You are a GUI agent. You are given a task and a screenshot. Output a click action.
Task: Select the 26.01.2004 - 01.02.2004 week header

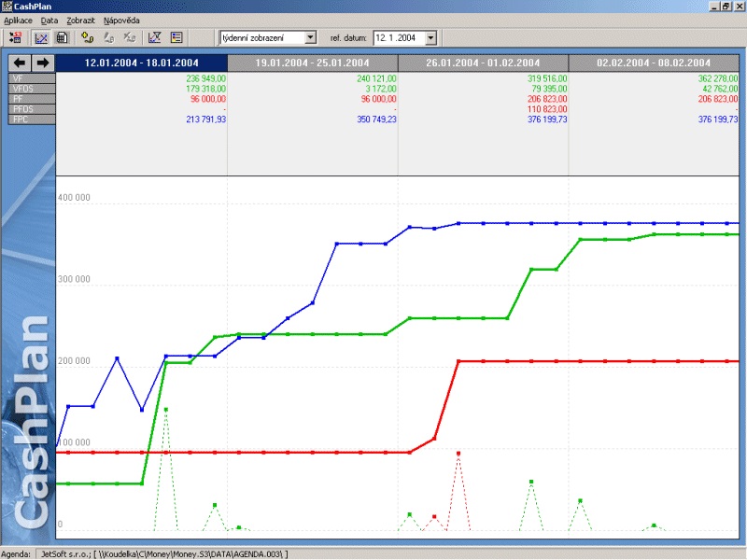tap(483, 63)
